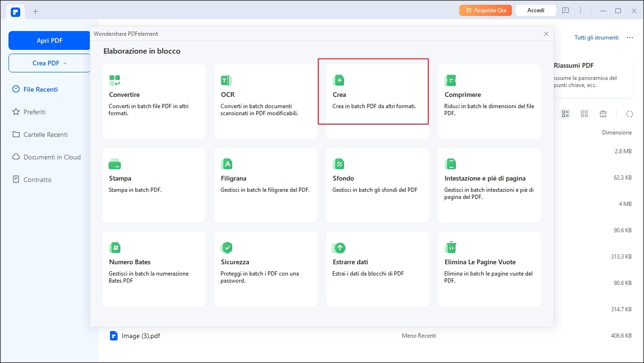This screenshot has height=363, width=644.
Task: Click the trash icon above file list
Action: pos(603,114)
